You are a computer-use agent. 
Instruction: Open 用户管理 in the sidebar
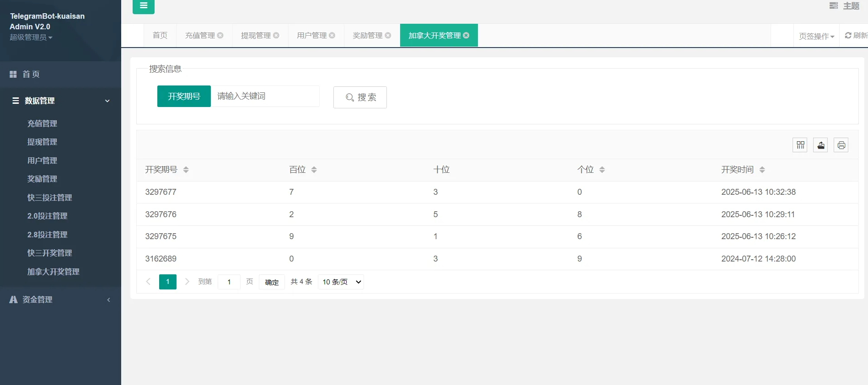pos(42,160)
